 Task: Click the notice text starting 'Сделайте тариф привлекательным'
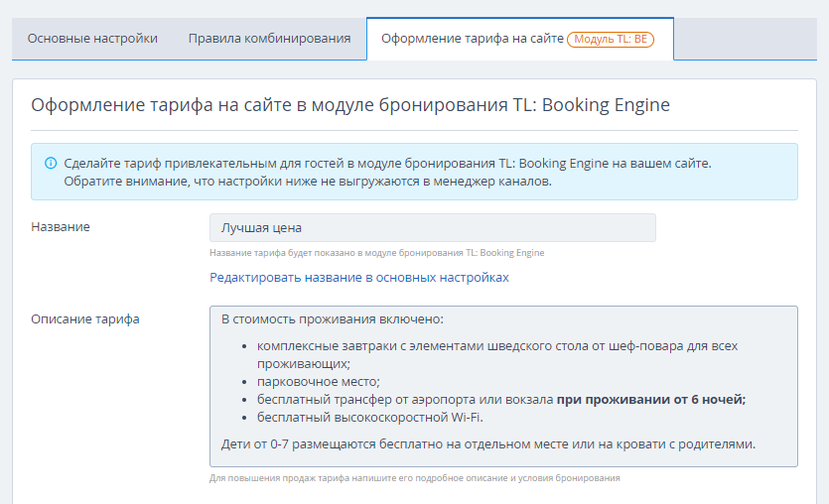click(x=387, y=164)
